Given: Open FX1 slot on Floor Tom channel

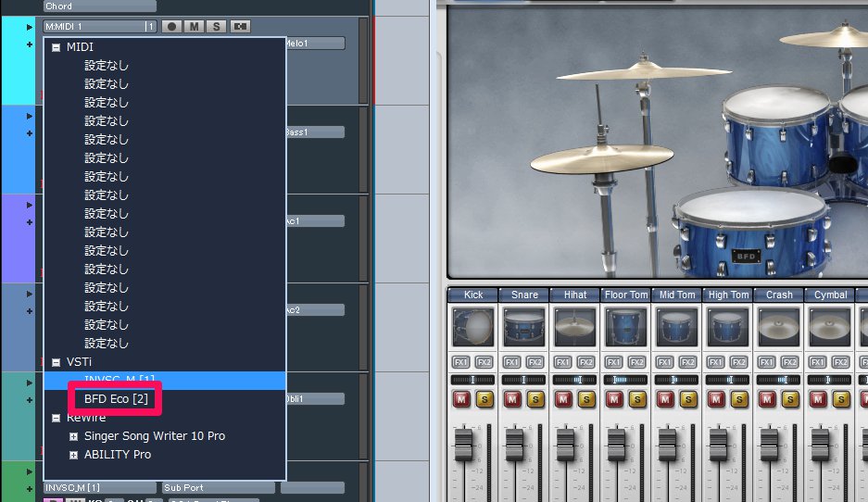Looking at the screenshot, I should pos(613,362).
